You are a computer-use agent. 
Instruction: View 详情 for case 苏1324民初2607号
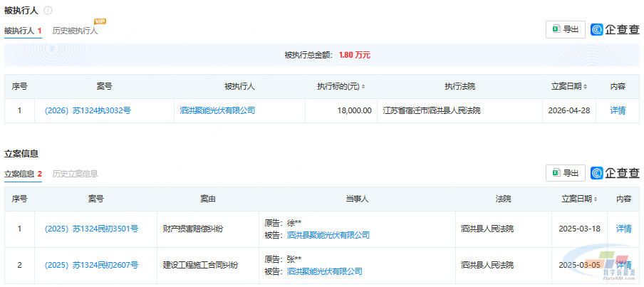623,265
